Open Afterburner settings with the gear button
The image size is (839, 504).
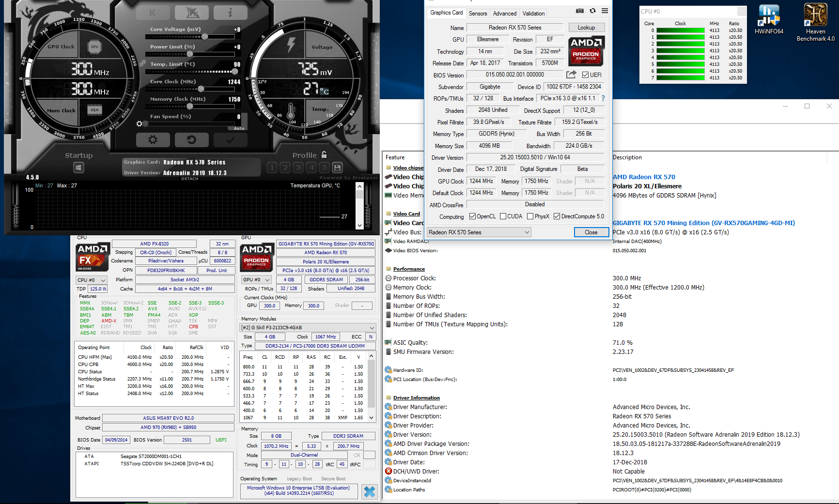153,140
